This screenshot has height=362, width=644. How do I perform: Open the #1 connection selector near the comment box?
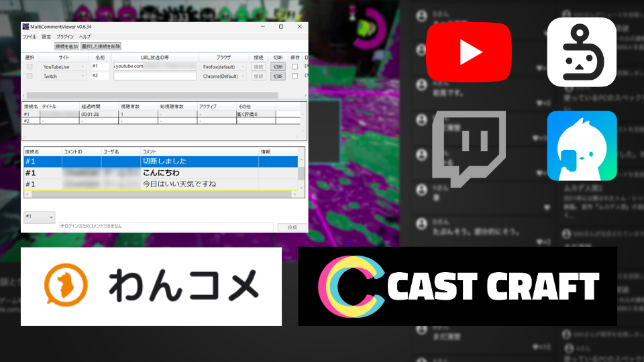(x=39, y=217)
